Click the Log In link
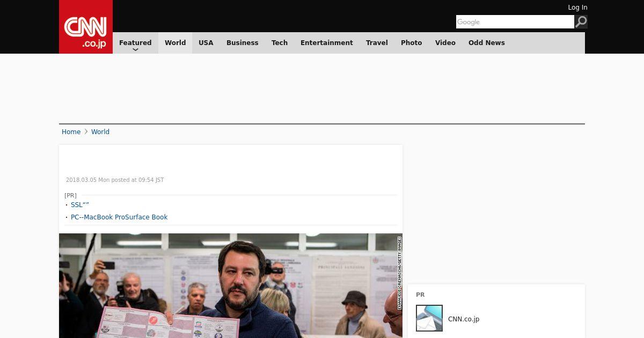Image resolution: width=644 pixels, height=338 pixels. tap(577, 8)
